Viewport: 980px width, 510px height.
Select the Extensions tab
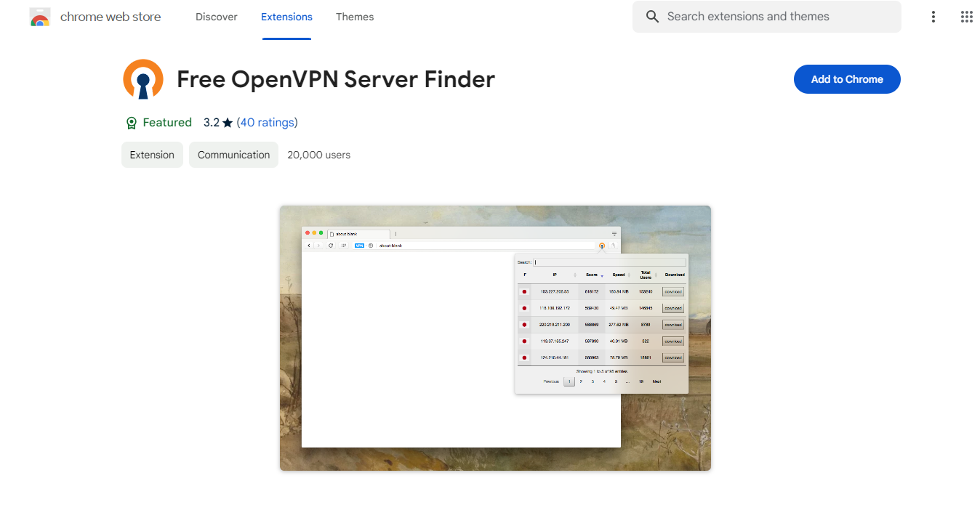point(286,17)
